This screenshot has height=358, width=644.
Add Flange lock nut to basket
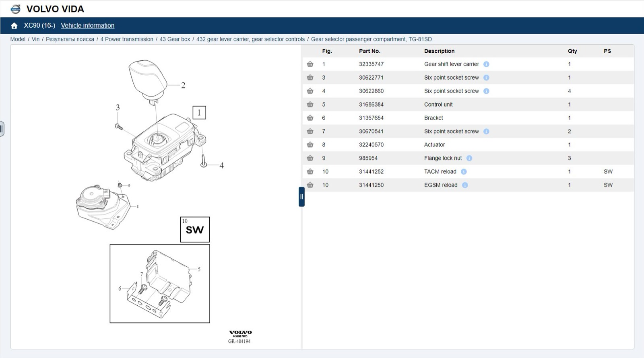[310, 158]
